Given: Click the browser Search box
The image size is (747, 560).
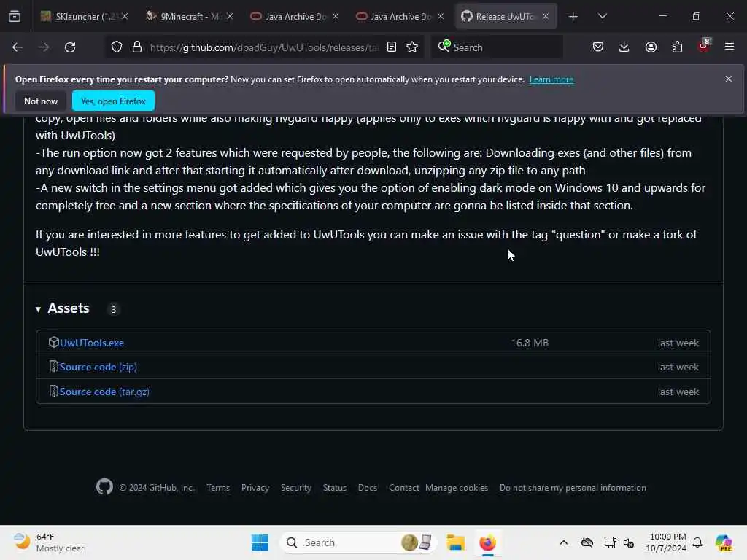Looking at the screenshot, I should (495, 47).
